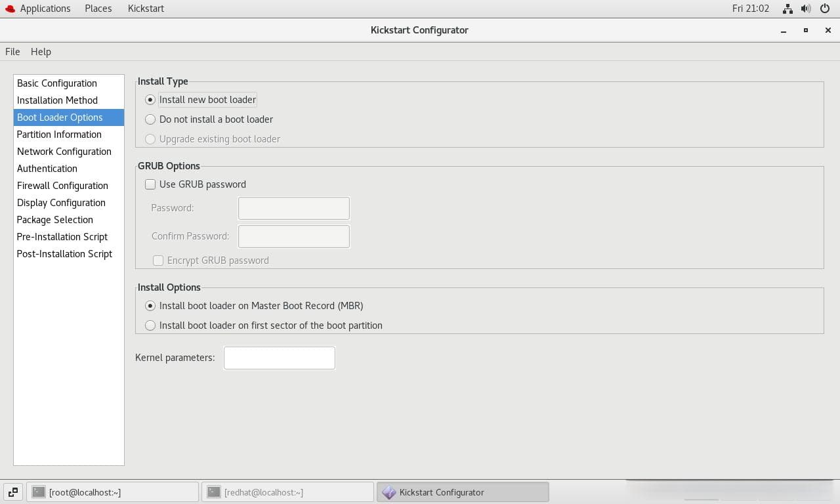Close the Kickstart Configurator window

coord(828,30)
